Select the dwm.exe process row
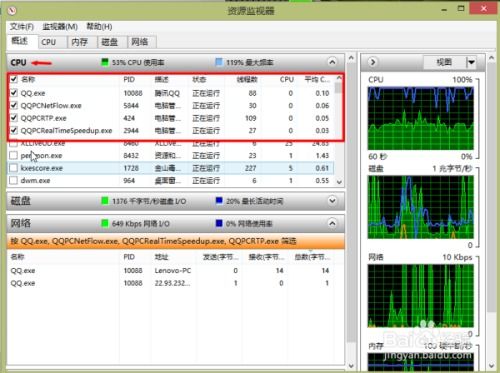Screen dimensions: 500x373 pos(171,180)
